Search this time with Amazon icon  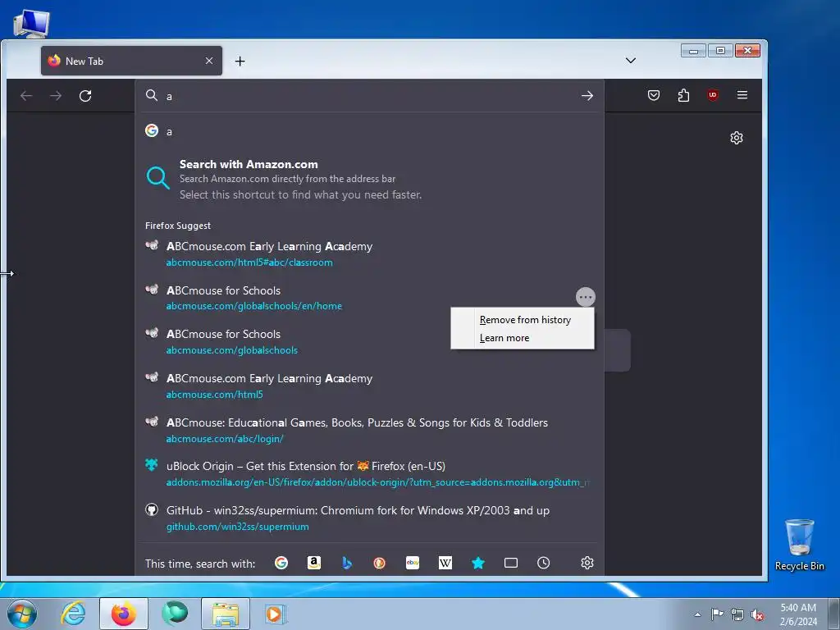tap(314, 563)
